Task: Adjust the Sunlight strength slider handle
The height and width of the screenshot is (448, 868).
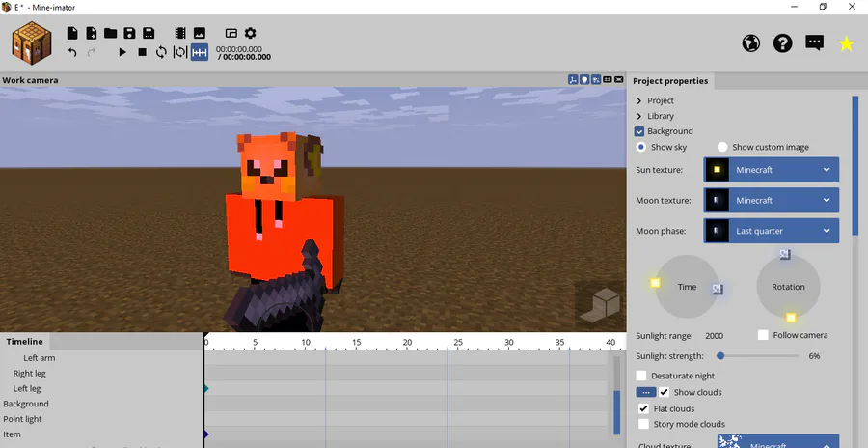Action: click(x=720, y=356)
